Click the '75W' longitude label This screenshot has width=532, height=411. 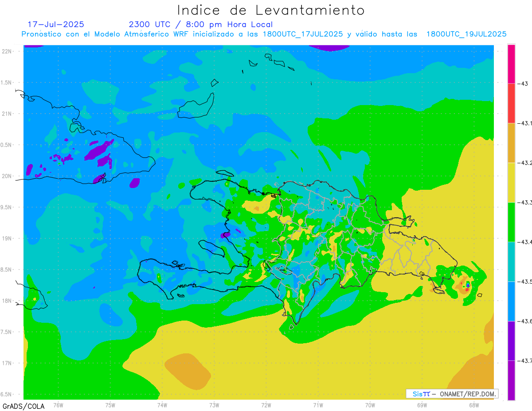click(x=110, y=405)
